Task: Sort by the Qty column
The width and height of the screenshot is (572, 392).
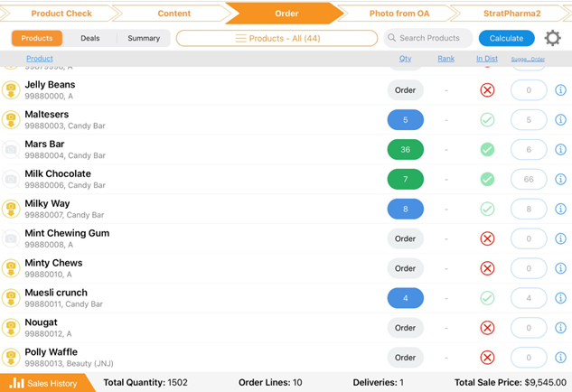Action: (x=405, y=59)
